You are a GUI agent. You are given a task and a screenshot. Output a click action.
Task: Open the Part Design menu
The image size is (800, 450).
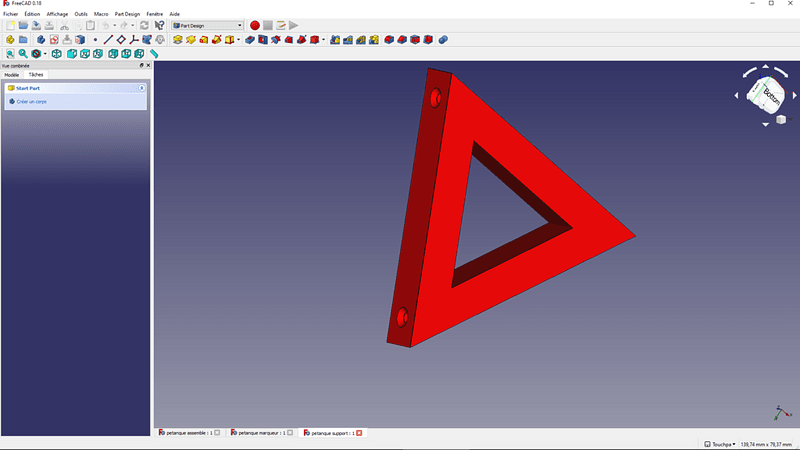pyautogui.click(x=127, y=14)
